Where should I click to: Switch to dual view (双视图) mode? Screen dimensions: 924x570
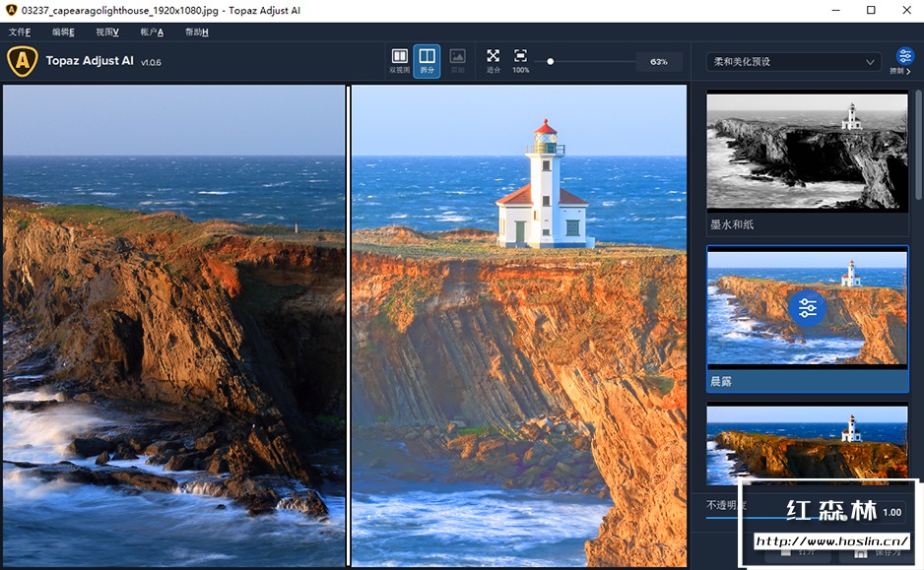tap(399, 60)
